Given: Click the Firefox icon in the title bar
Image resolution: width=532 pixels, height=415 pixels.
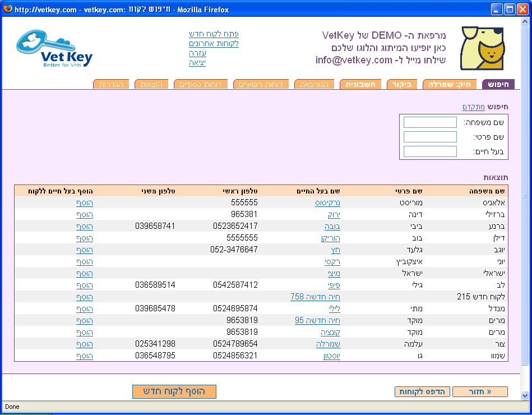Looking at the screenshot, I should [7, 8].
